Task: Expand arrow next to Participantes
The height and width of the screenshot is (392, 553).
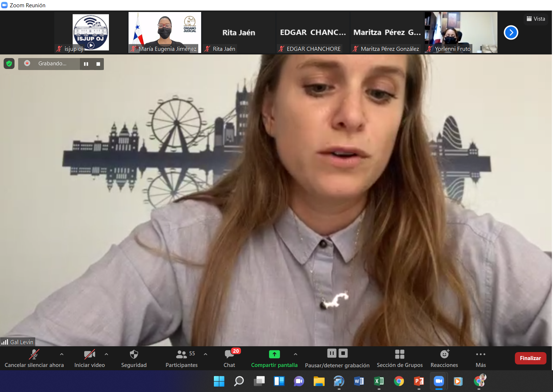Action: [206, 354]
